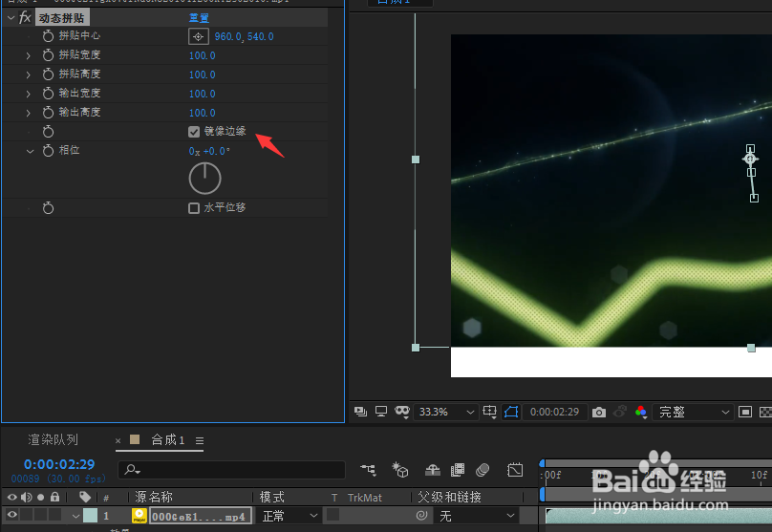The height and width of the screenshot is (532, 772).
Task: Toggle stopwatch for 拼贴高度
Action: coord(48,74)
